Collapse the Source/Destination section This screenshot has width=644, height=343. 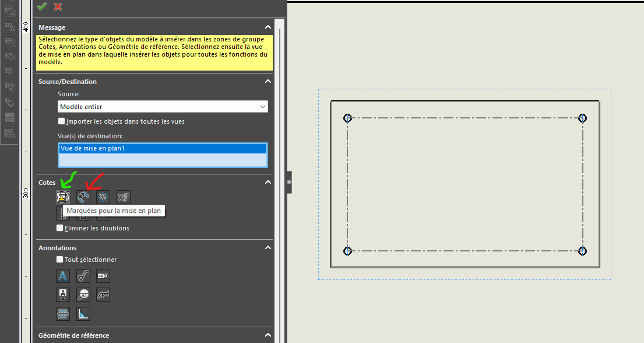[x=268, y=82]
